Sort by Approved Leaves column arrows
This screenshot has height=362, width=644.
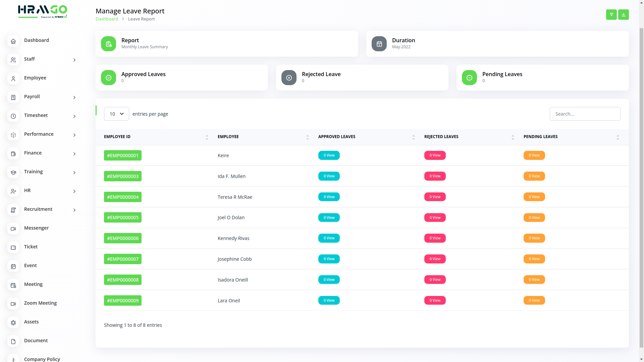coord(413,137)
